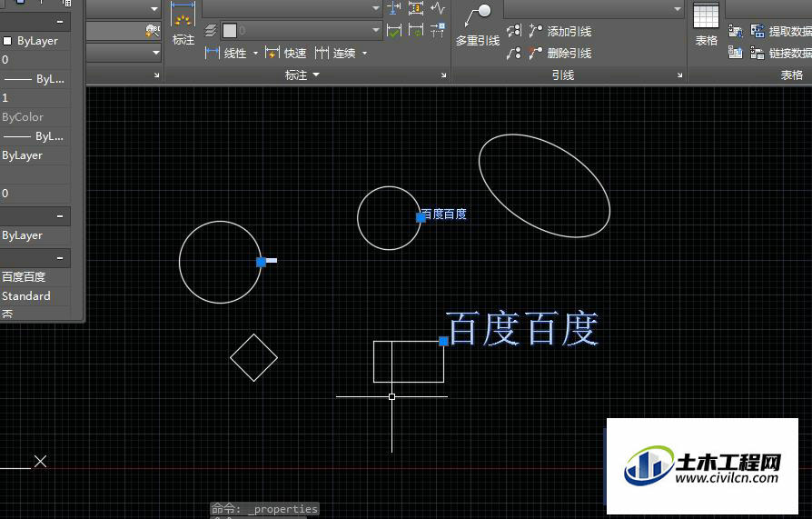
Task: Click blue grip on left large circle
Action: click(x=261, y=263)
